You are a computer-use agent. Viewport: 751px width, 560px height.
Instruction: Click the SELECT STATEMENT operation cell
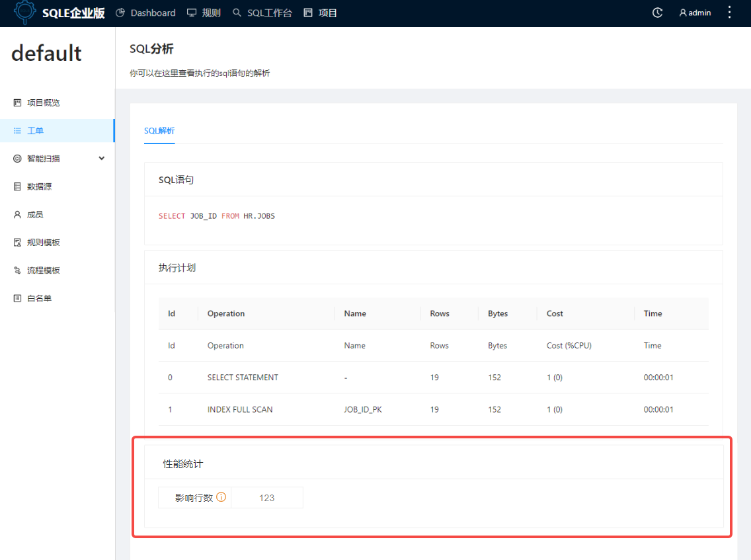[243, 378]
